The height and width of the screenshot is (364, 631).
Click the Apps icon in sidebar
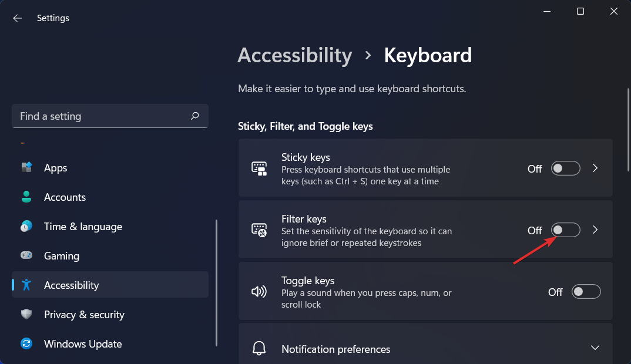(x=26, y=168)
